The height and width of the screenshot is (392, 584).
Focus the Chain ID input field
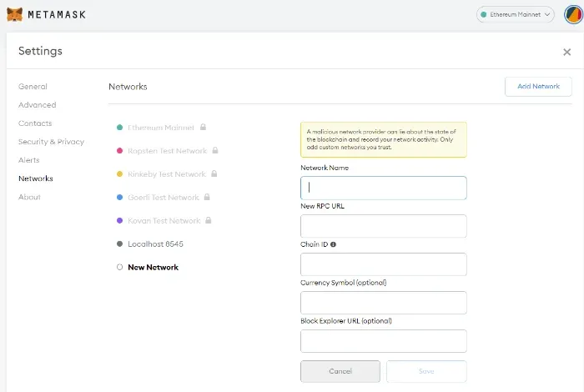tap(383, 264)
